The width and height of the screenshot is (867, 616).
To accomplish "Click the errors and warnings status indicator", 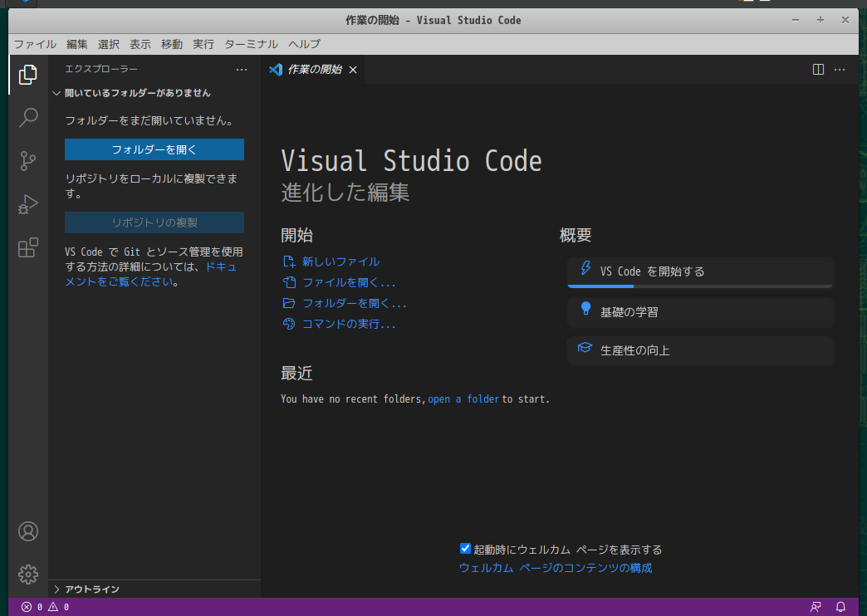I will tap(46, 607).
